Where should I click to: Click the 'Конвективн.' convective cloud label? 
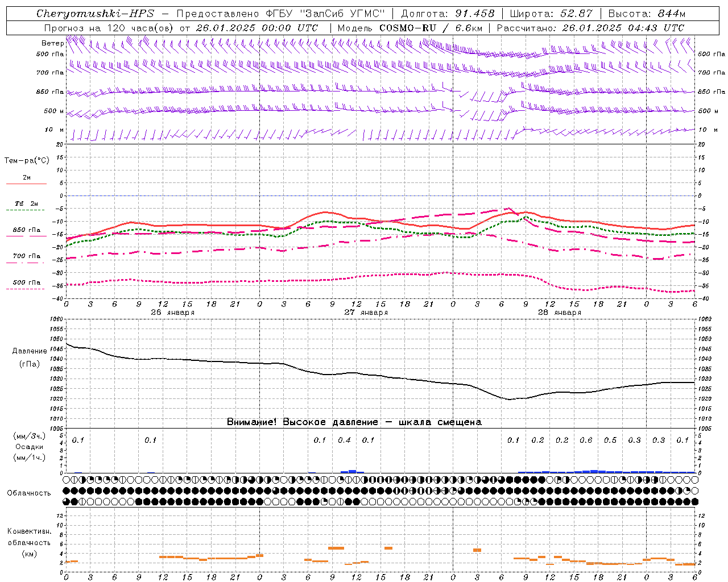point(30,531)
